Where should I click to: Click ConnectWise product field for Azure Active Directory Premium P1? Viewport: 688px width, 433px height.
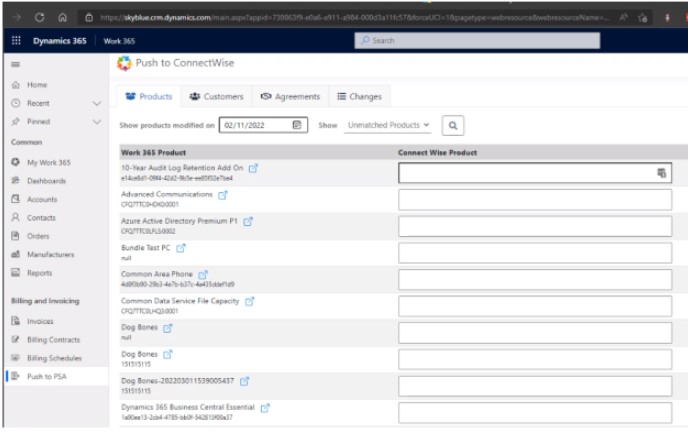[x=535, y=226]
